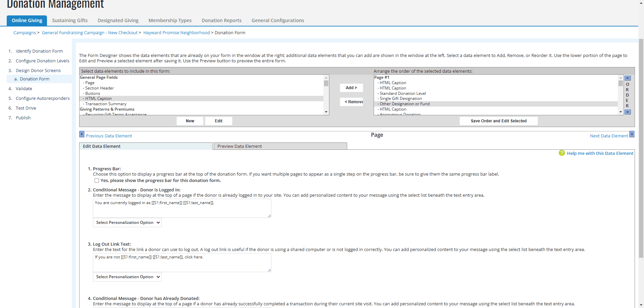This screenshot has width=644, height=308.
Task: Click scroll-down arrow of available elements list
Action: tap(326, 112)
